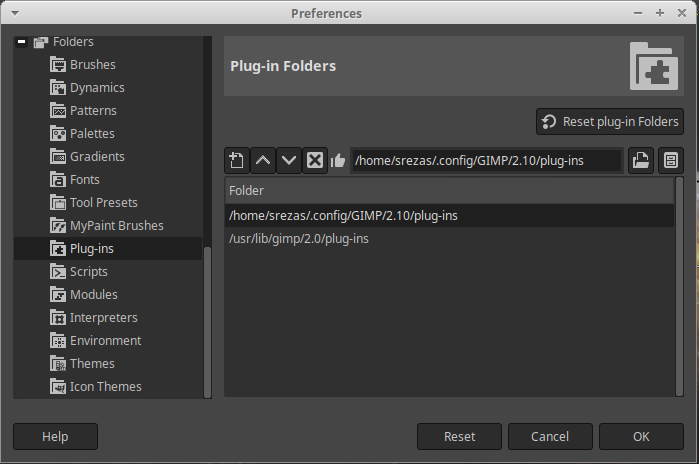Select Dynamics in the Folders tree
Image resolution: width=699 pixels, height=464 pixels.
tap(97, 87)
